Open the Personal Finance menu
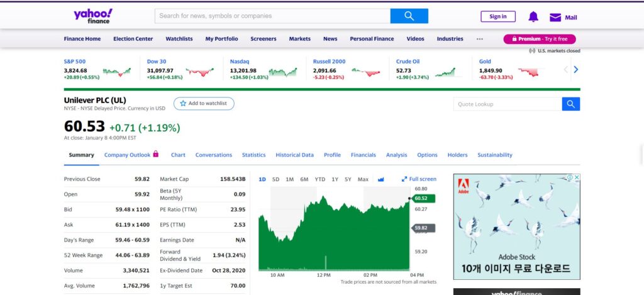Viewport: 644px width, 295px height. [x=372, y=39]
